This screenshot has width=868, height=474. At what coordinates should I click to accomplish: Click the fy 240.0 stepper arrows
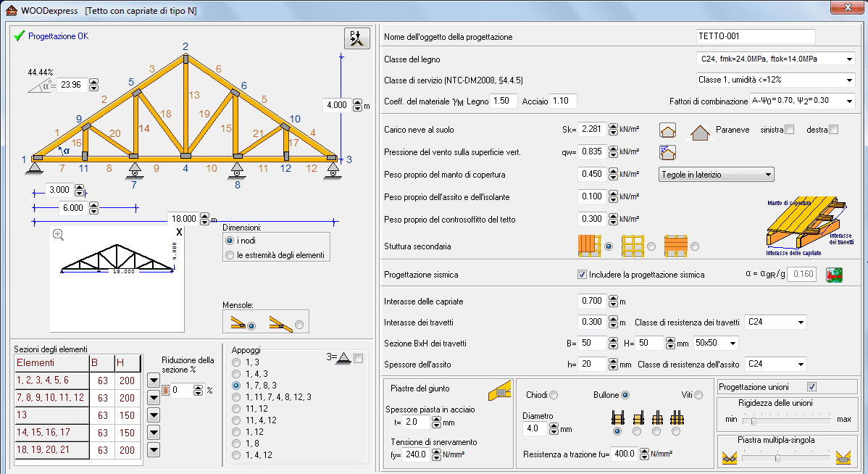436,454
